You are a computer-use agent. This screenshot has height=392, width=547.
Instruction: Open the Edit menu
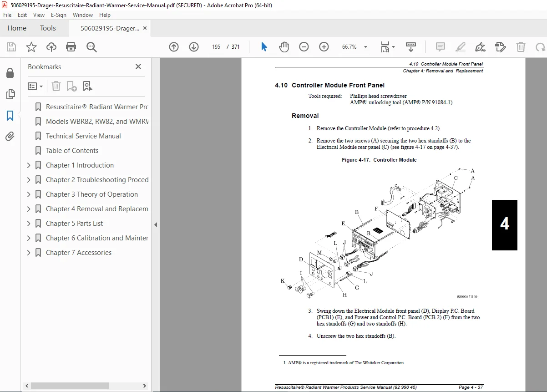tap(22, 15)
